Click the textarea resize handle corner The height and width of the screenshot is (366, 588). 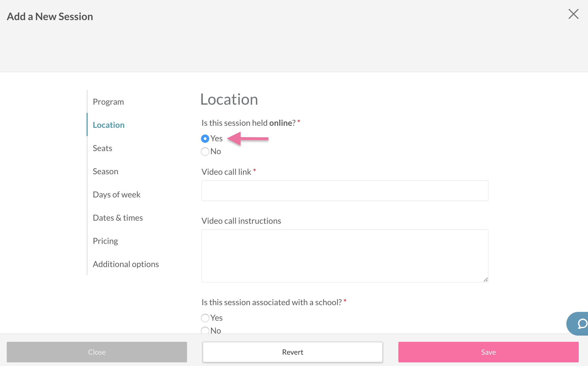pos(486,280)
